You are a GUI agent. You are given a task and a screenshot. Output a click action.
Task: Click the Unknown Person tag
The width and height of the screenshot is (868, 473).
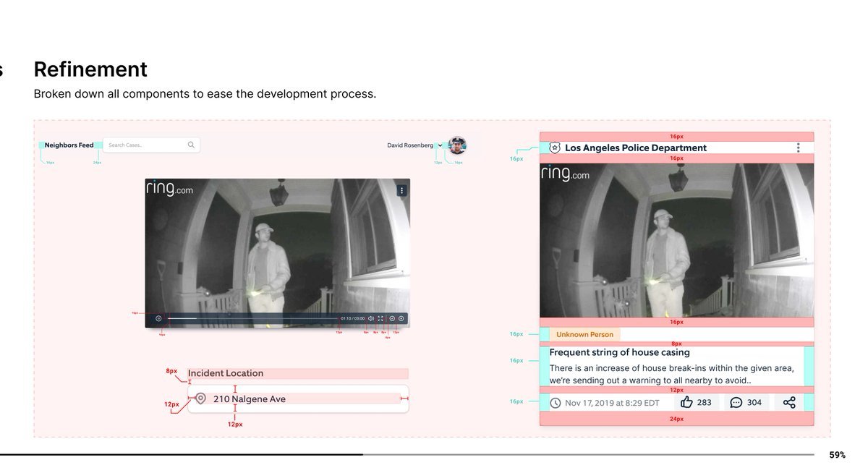[584, 334]
